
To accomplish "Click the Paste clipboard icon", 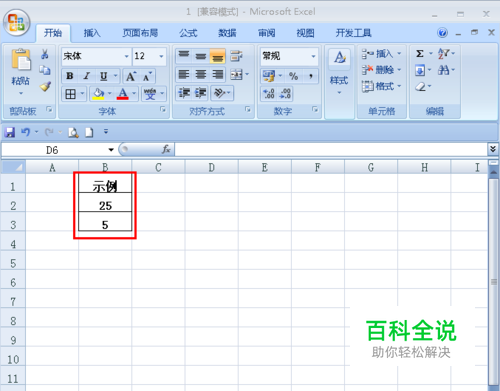I will [21, 60].
